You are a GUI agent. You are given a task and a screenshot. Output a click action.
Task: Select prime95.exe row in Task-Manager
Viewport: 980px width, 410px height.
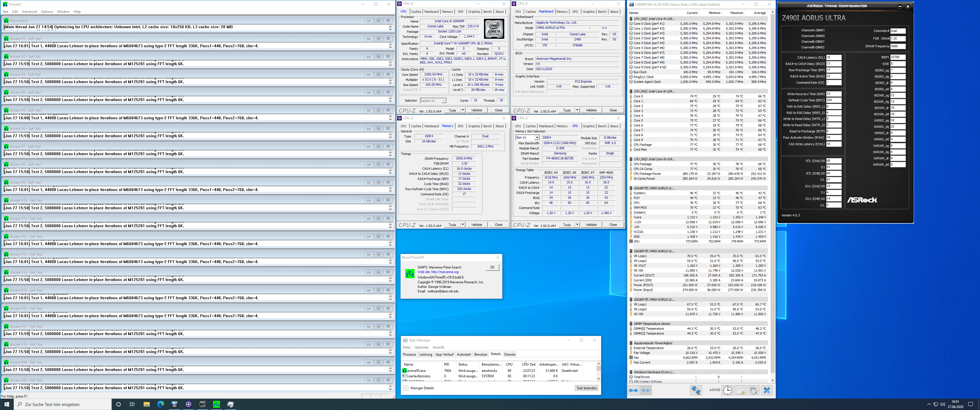pos(498,371)
